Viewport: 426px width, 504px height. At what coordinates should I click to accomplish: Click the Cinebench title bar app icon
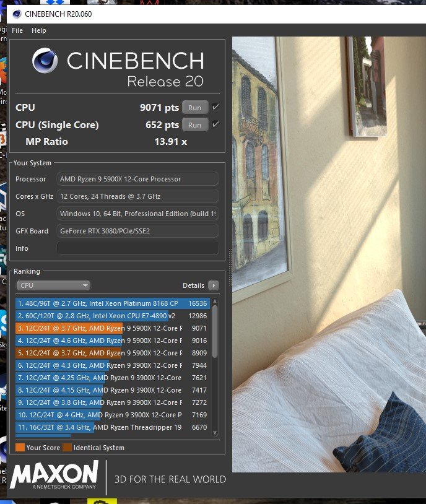(17, 14)
